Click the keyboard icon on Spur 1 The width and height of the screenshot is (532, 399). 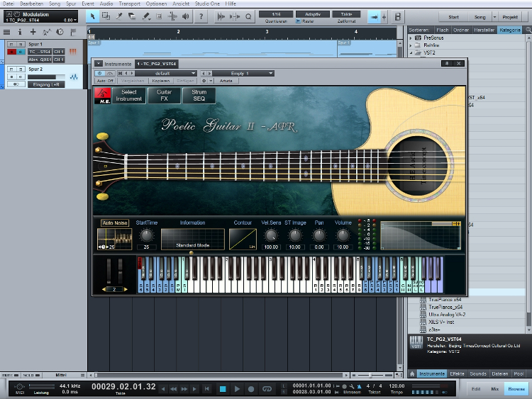click(x=72, y=52)
